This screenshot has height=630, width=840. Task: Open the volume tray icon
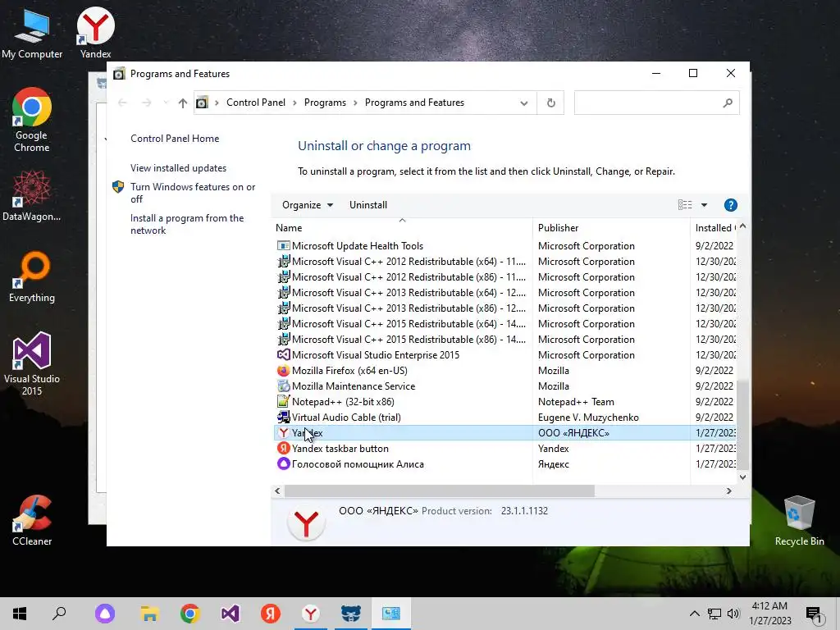[x=733, y=614]
